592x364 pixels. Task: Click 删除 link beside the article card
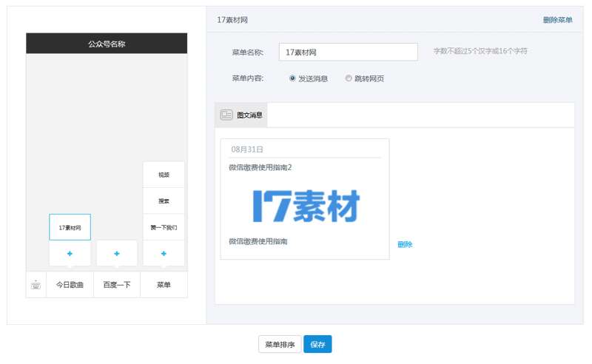(x=405, y=245)
